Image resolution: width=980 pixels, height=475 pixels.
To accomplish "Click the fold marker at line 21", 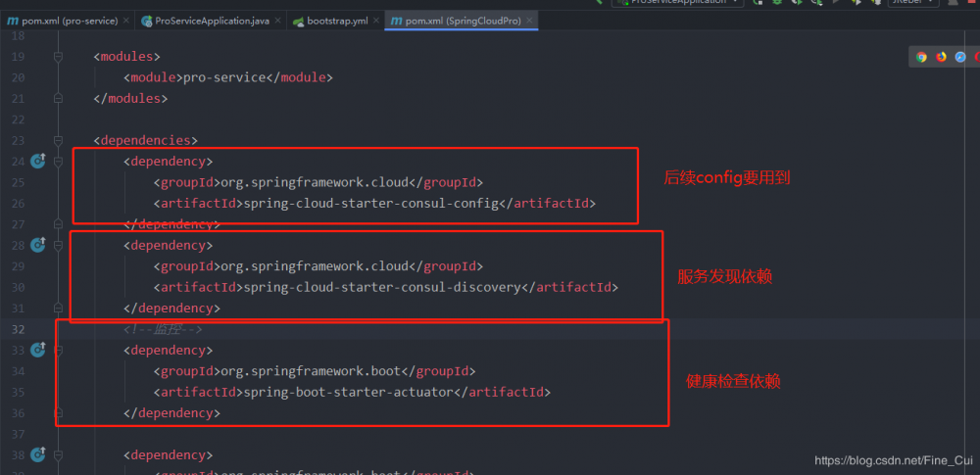I will pyautogui.click(x=58, y=99).
